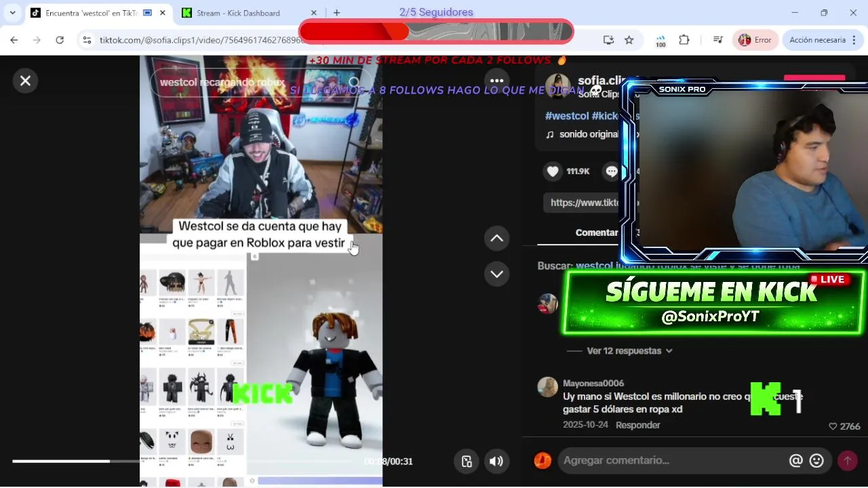The height and width of the screenshot is (488, 868).
Task: Open the extension icon showing 100
Action: 660,41
